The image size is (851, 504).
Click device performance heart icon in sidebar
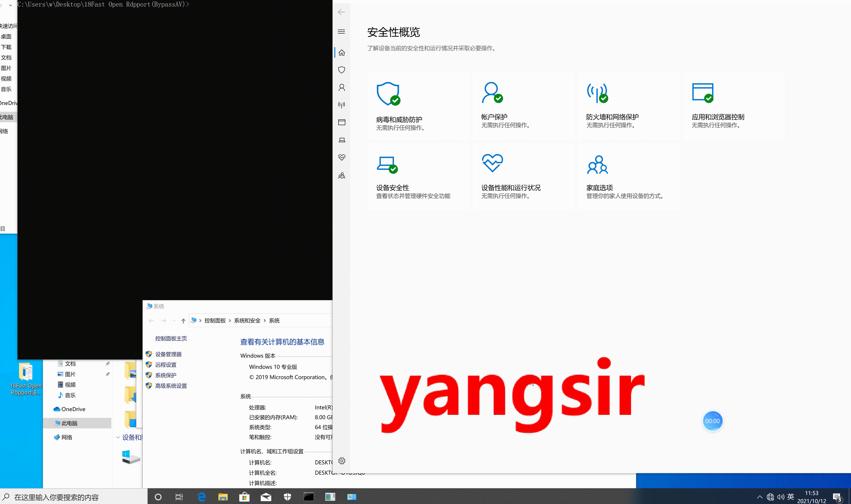tap(342, 158)
